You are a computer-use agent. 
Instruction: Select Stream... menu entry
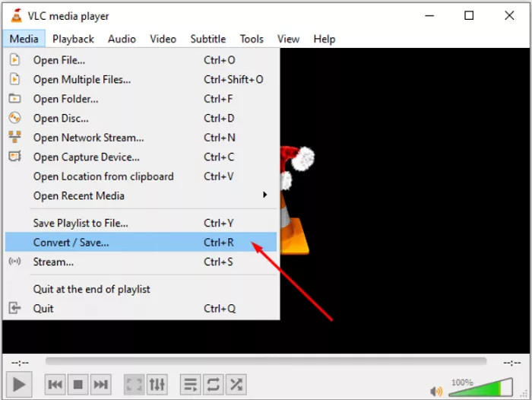(x=141, y=262)
